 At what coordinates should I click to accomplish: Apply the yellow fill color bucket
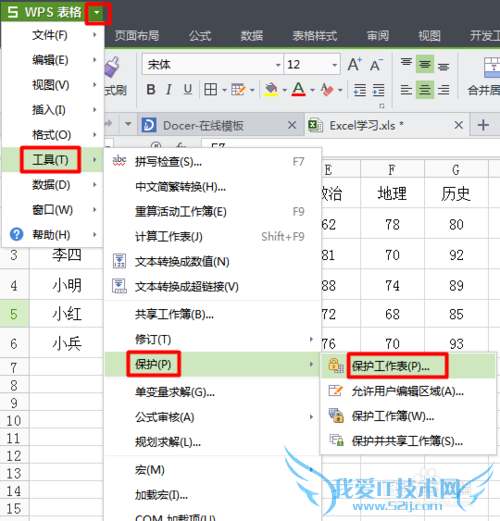tap(271, 89)
